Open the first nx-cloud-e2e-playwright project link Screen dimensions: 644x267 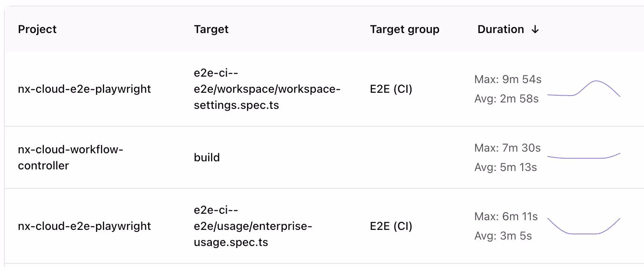pos(84,89)
